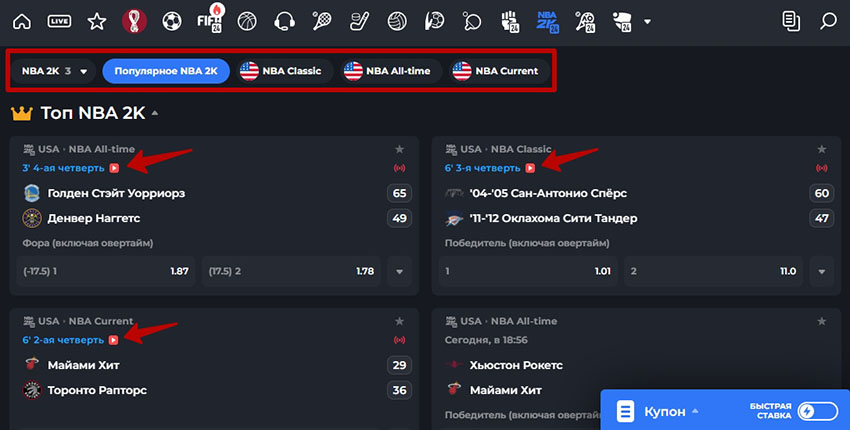Play video stream for 2-ая четверть match
The height and width of the screenshot is (430, 850).
(x=113, y=340)
